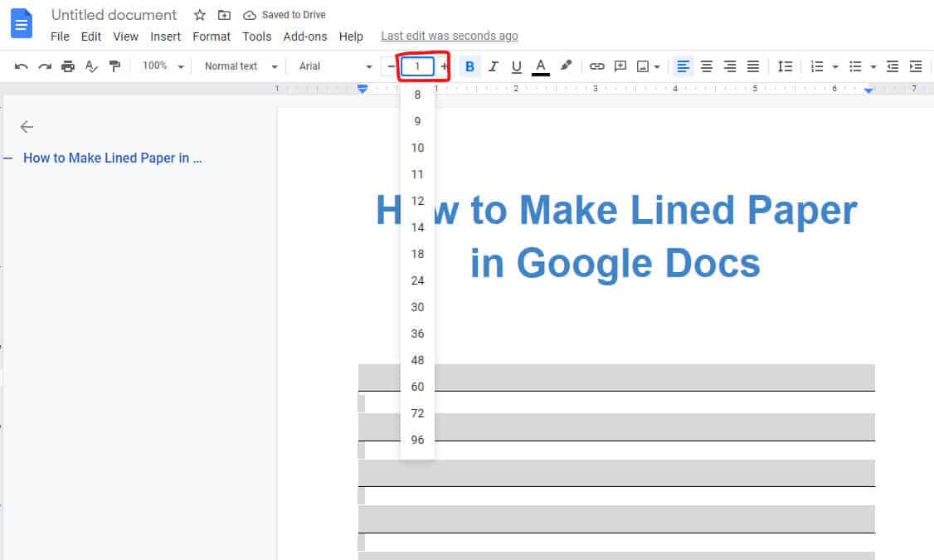Open the Format menu
Viewport: 934px width, 560px height.
tap(212, 37)
